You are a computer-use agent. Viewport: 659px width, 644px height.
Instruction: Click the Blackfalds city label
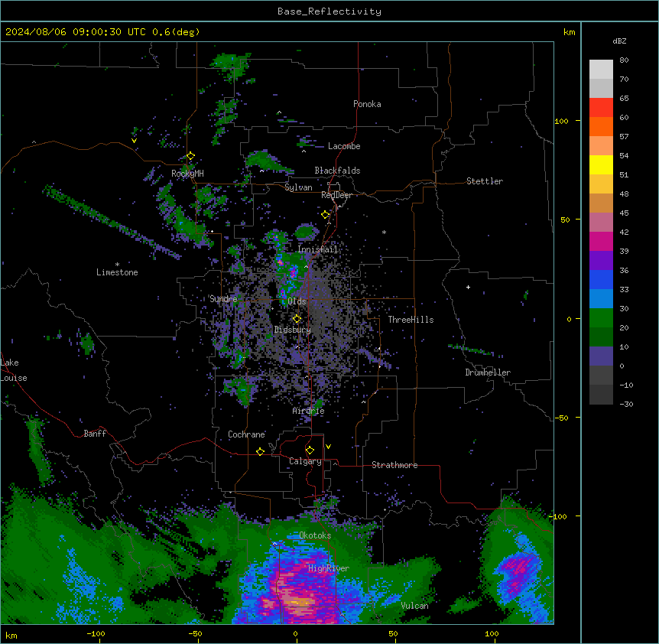(337, 171)
